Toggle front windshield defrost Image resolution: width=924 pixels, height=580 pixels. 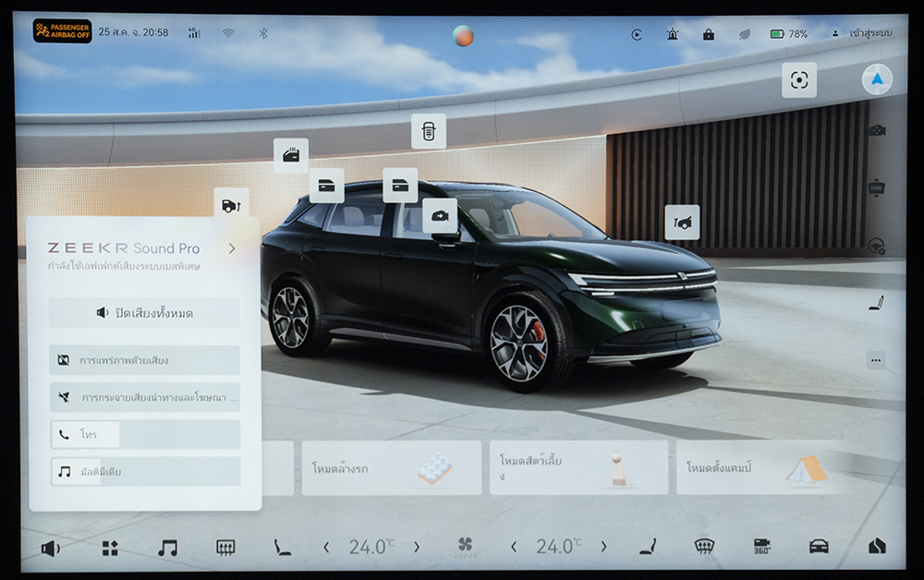coord(704,547)
